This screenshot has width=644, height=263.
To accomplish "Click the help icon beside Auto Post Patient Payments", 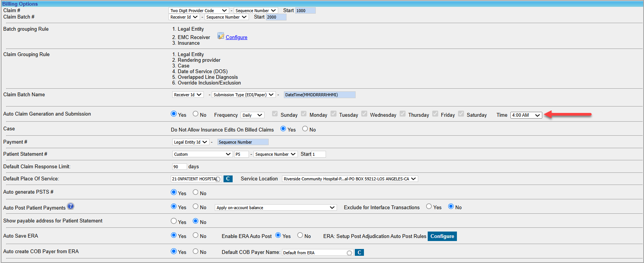I will [x=71, y=206].
